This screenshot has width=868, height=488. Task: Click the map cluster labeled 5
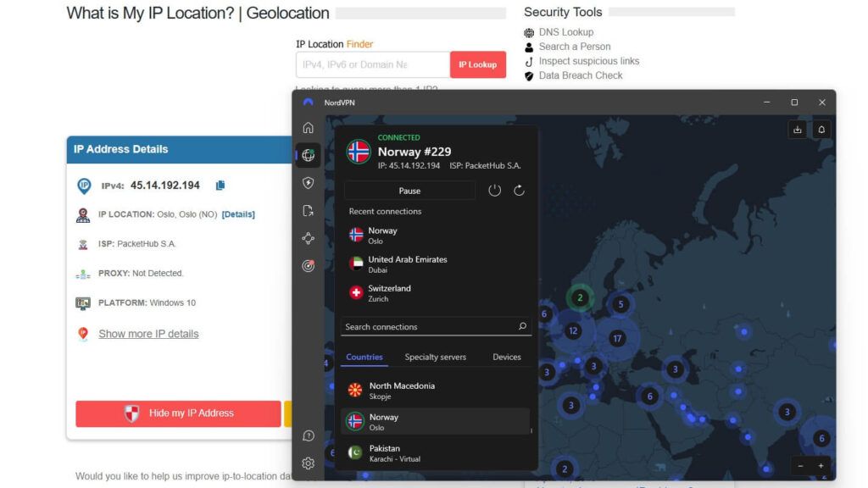(x=620, y=304)
